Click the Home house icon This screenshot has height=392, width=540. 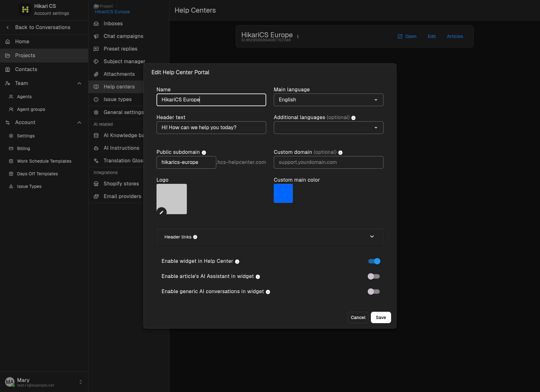pos(8,42)
